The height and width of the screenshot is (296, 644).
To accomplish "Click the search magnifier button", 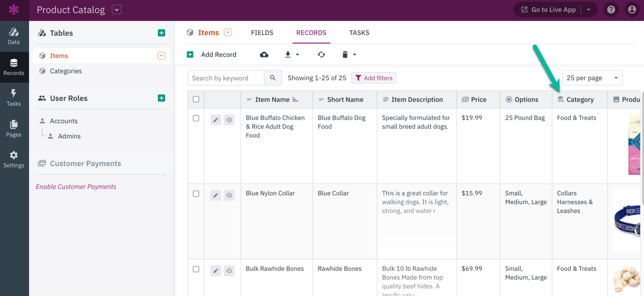I will coord(273,78).
